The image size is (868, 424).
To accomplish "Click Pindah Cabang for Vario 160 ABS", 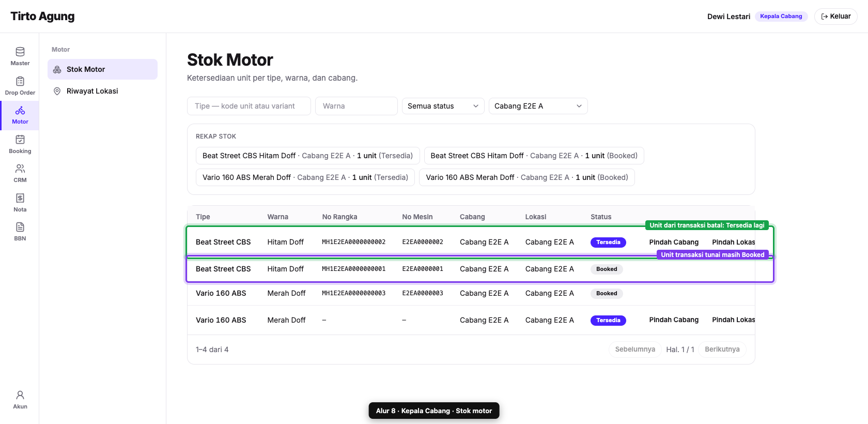I will [x=674, y=320].
